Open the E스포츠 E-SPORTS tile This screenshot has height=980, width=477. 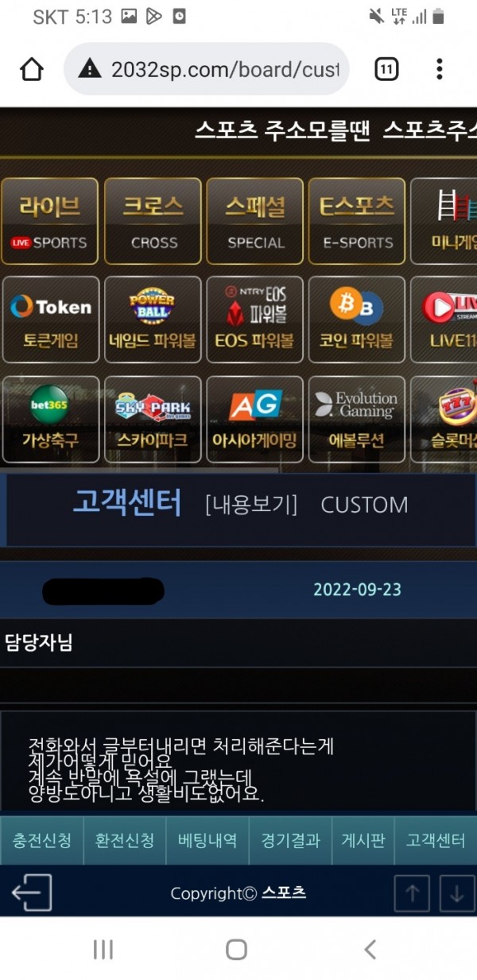tap(357, 221)
